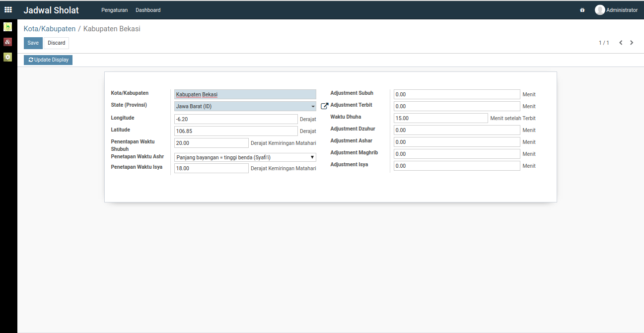Discard changes to the record
The height and width of the screenshot is (333, 644).
tap(56, 43)
